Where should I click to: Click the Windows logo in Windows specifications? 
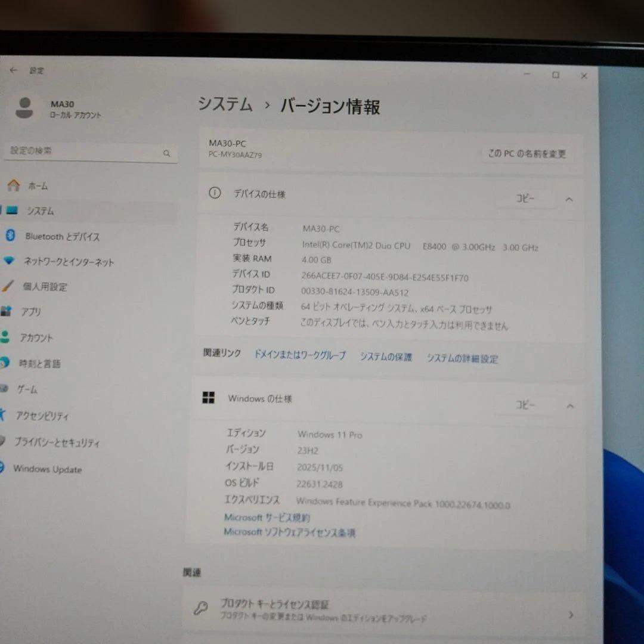208,397
